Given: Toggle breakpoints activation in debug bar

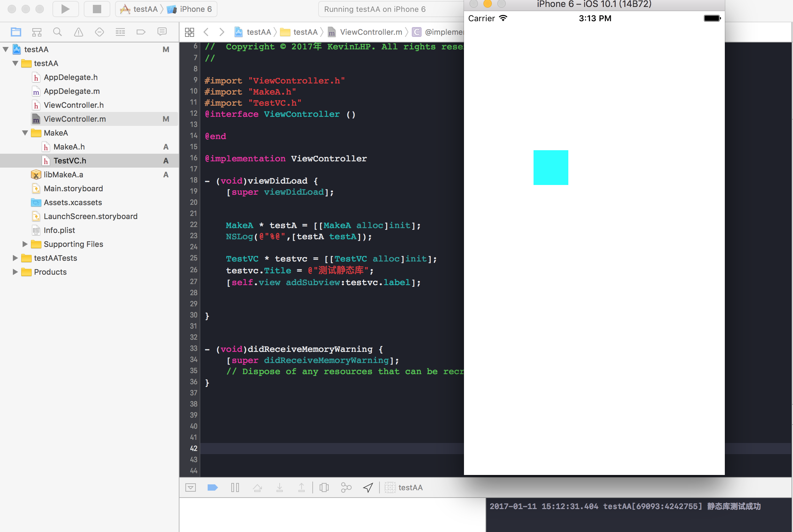Looking at the screenshot, I should [213, 487].
